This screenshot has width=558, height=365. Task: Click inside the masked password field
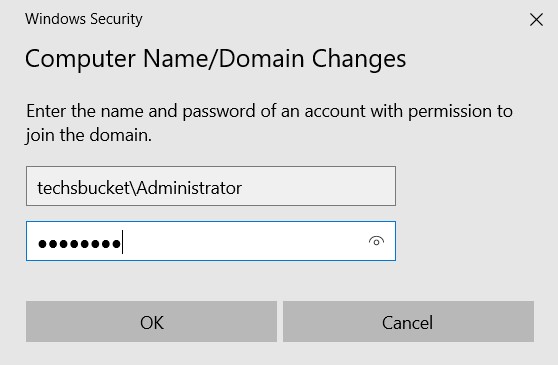tap(211, 241)
